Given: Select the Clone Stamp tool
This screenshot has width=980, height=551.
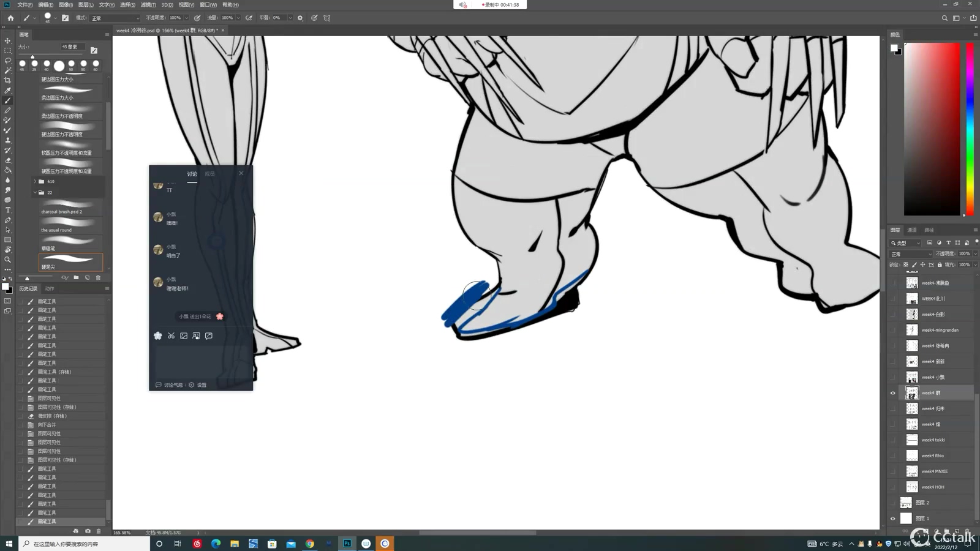Looking at the screenshot, I should tap(8, 140).
